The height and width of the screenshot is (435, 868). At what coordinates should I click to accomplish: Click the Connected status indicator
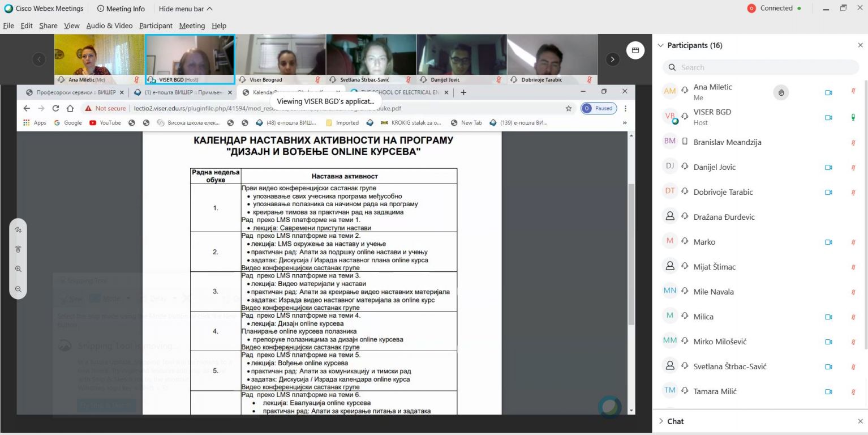[775, 8]
